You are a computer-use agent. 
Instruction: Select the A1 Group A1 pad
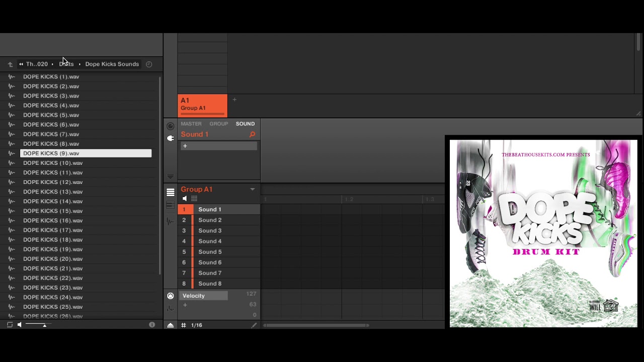[x=202, y=106]
